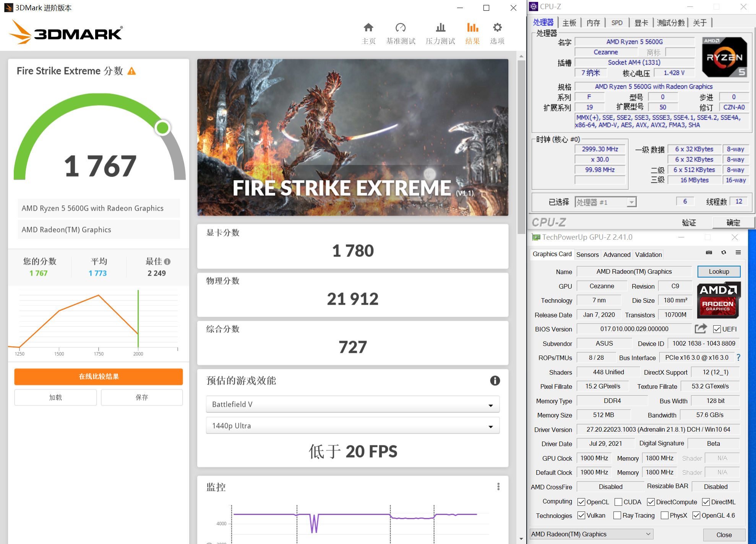756x544 pixels.
Task: Switch to GPU-Z Advanced tab
Action: 617,255
